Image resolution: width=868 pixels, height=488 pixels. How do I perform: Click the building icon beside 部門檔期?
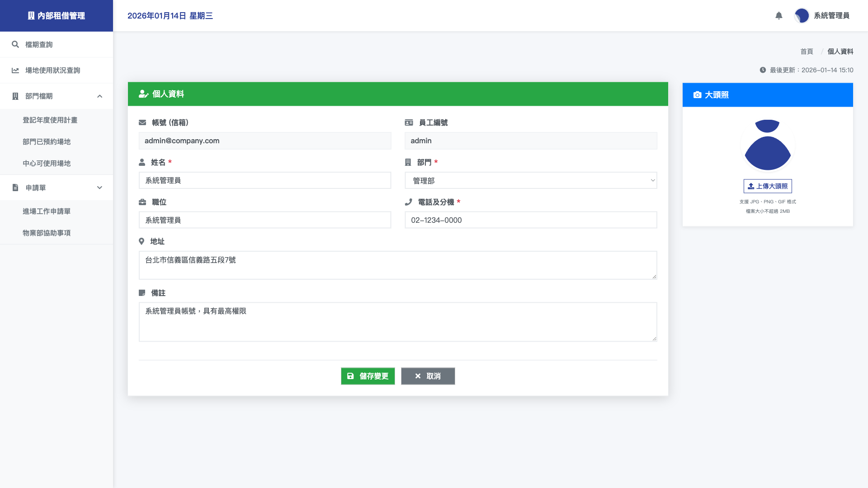click(x=15, y=96)
